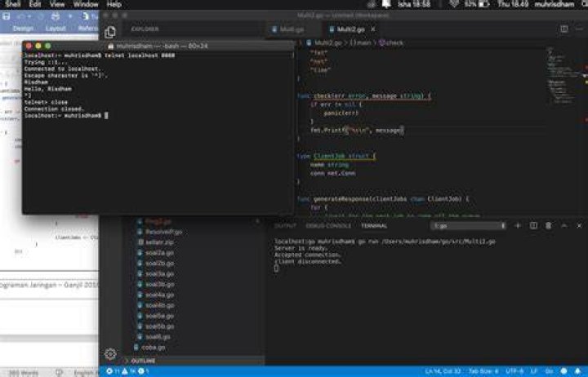Open the View menu
The image size is (588, 377).
(x=57, y=5)
